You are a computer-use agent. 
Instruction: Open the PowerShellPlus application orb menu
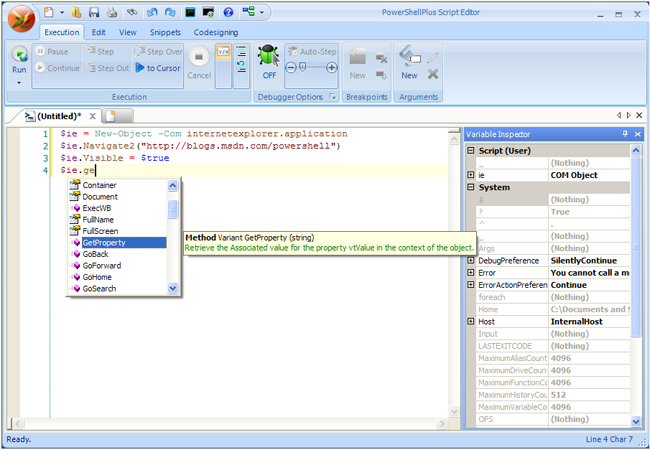pos(21,19)
